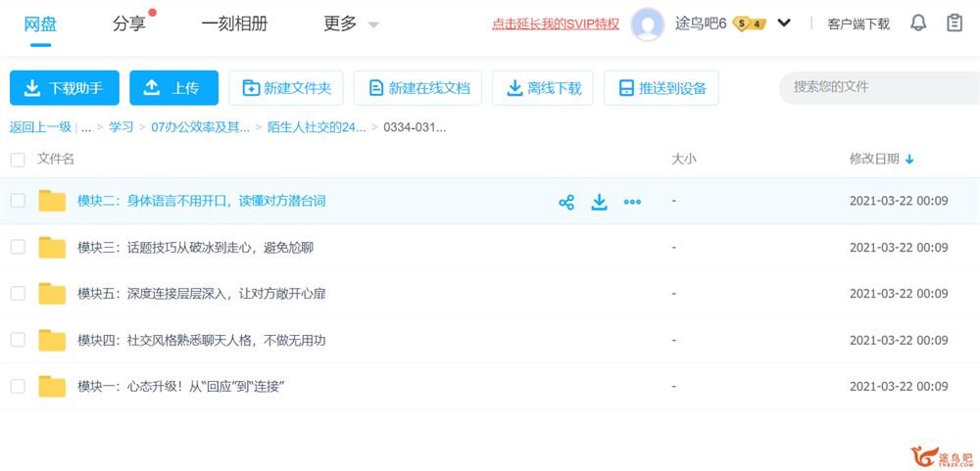Click the 上传 upload button

coord(173,88)
